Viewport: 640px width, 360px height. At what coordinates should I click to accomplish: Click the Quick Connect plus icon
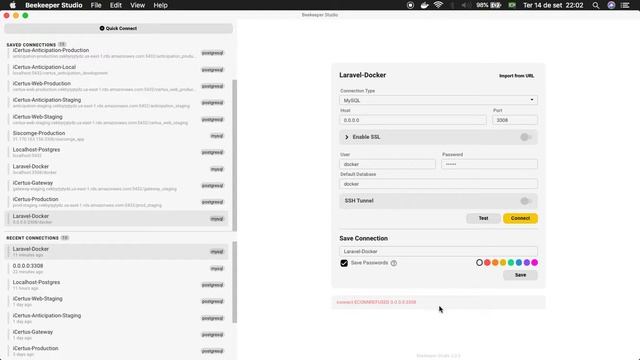(102, 29)
